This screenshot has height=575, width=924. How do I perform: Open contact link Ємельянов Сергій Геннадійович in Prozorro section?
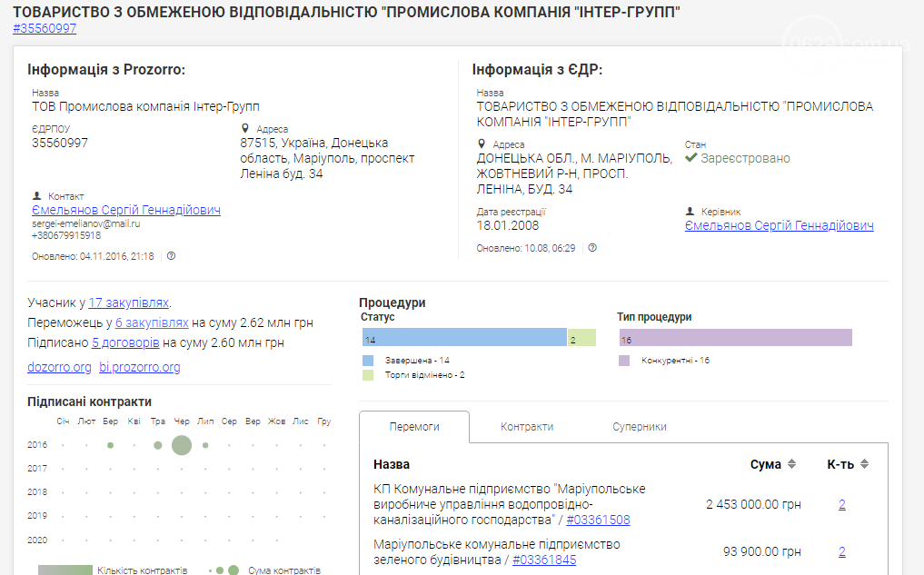(x=126, y=211)
